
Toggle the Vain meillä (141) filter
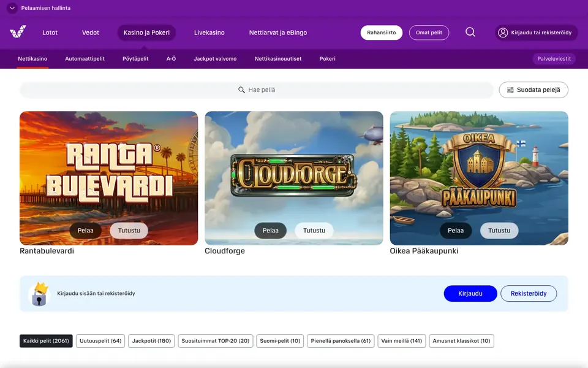tap(402, 341)
